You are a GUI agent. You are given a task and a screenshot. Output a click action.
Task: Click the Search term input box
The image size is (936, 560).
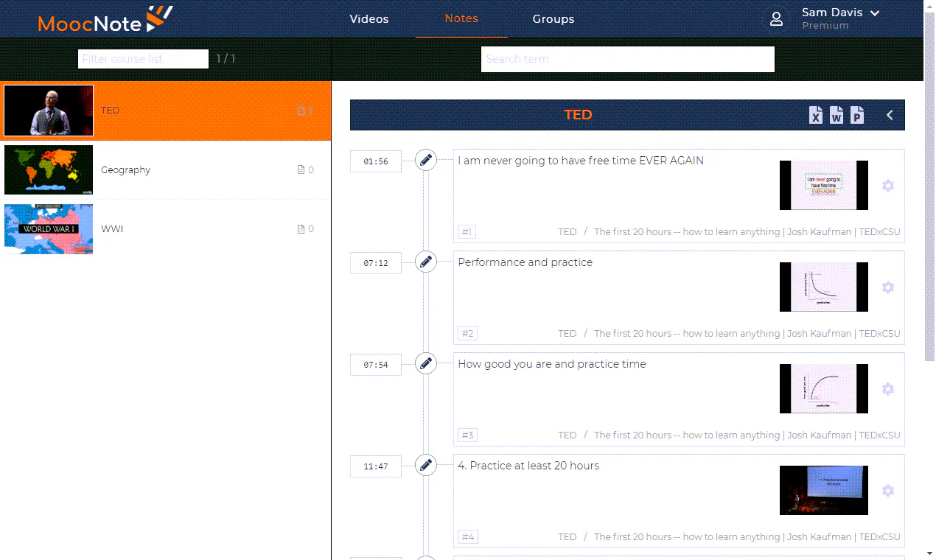[628, 60]
